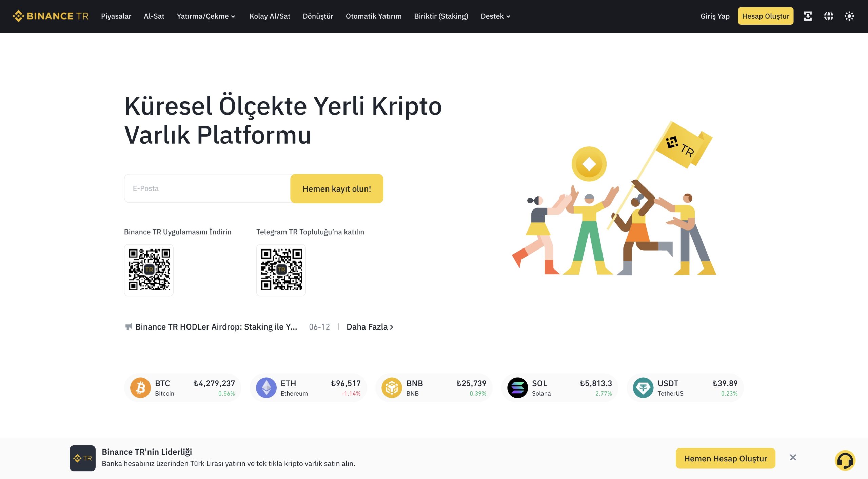The width and height of the screenshot is (868, 479).
Task: Open Biriktir (Staking) page
Action: 441,16
